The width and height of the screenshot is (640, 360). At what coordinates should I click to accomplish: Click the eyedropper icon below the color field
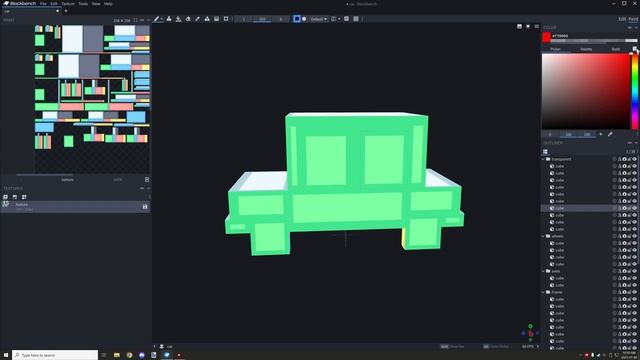(x=610, y=134)
